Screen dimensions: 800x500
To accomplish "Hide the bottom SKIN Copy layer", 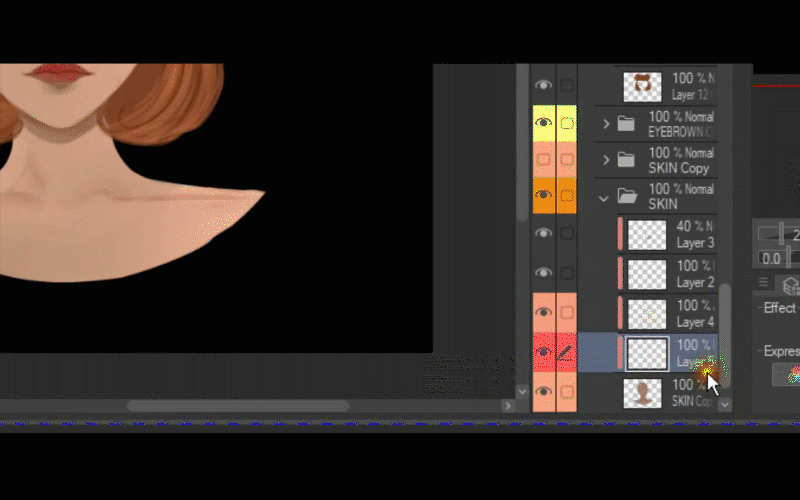I will (x=543, y=392).
